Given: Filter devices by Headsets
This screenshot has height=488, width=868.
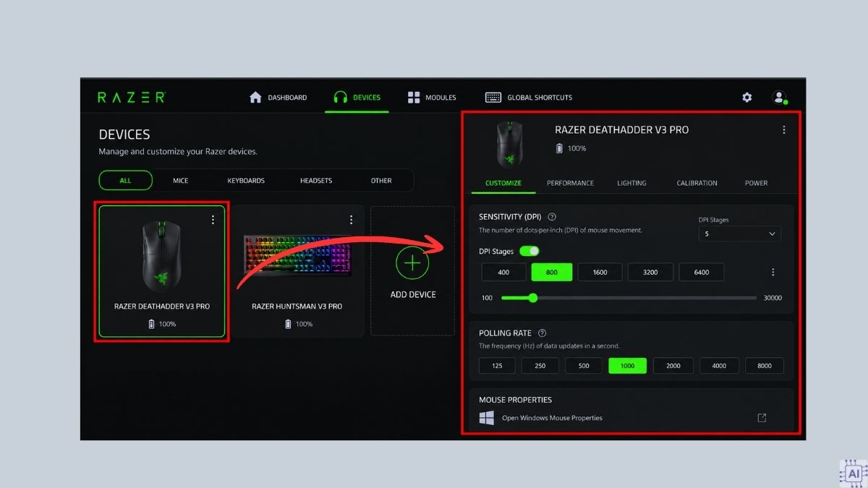Looking at the screenshot, I should pyautogui.click(x=316, y=181).
